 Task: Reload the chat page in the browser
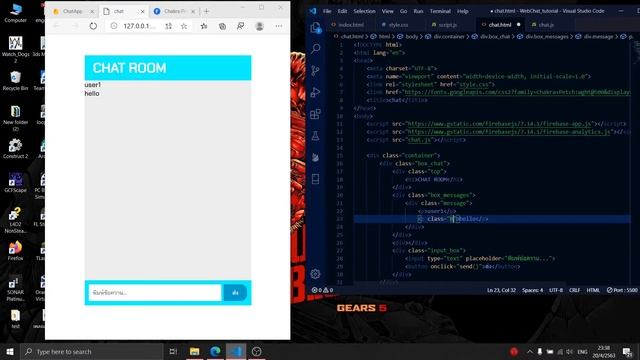click(93, 26)
